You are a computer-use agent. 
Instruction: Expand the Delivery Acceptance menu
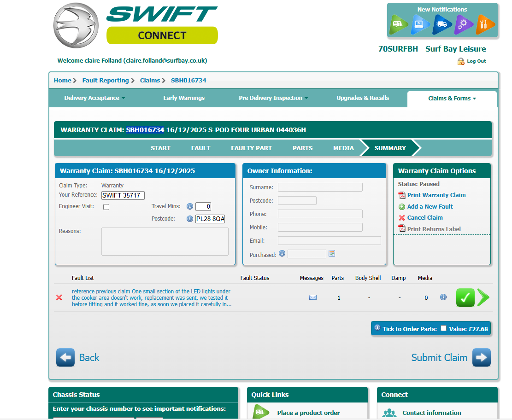94,98
